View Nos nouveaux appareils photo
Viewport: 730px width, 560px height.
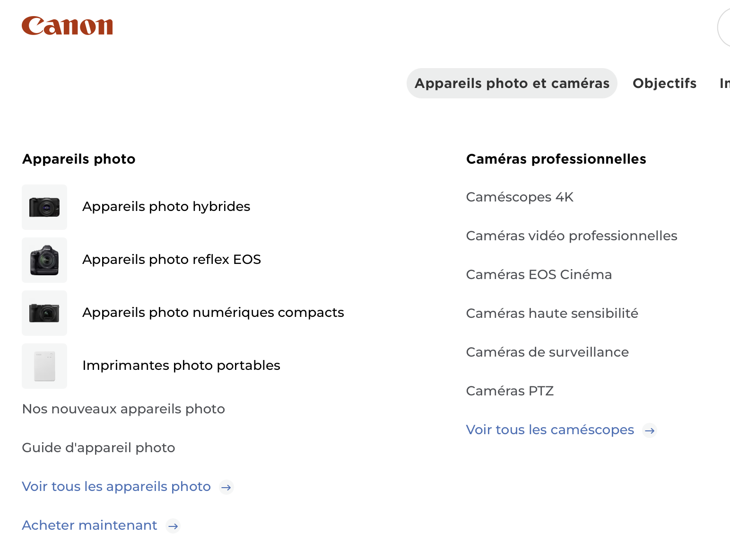pyautogui.click(x=123, y=409)
